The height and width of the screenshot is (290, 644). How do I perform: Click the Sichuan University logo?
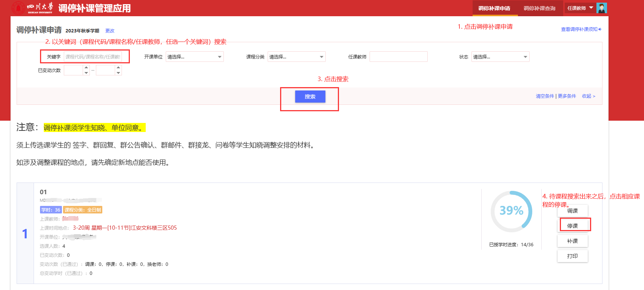pyautogui.click(x=32, y=8)
